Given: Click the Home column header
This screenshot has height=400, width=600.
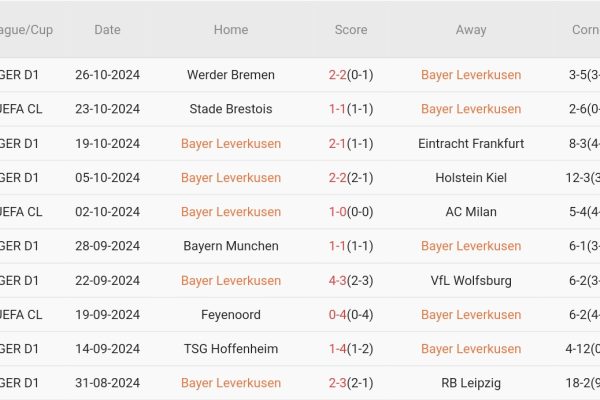Looking at the screenshot, I should tap(231, 30).
